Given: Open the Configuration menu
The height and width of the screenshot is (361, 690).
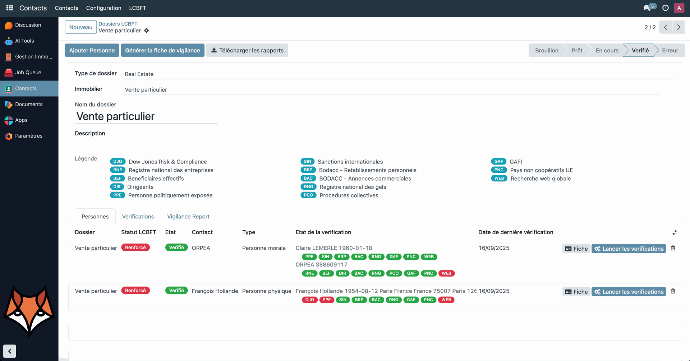Looking at the screenshot, I should click(x=103, y=8).
